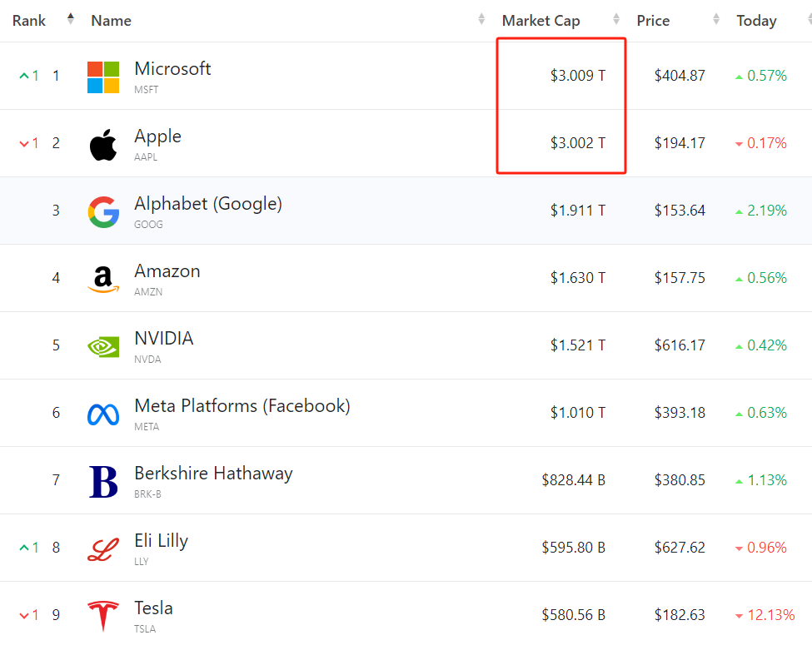Open the Microsoft company link
Viewport: 812px width, 645px height.
point(172,69)
